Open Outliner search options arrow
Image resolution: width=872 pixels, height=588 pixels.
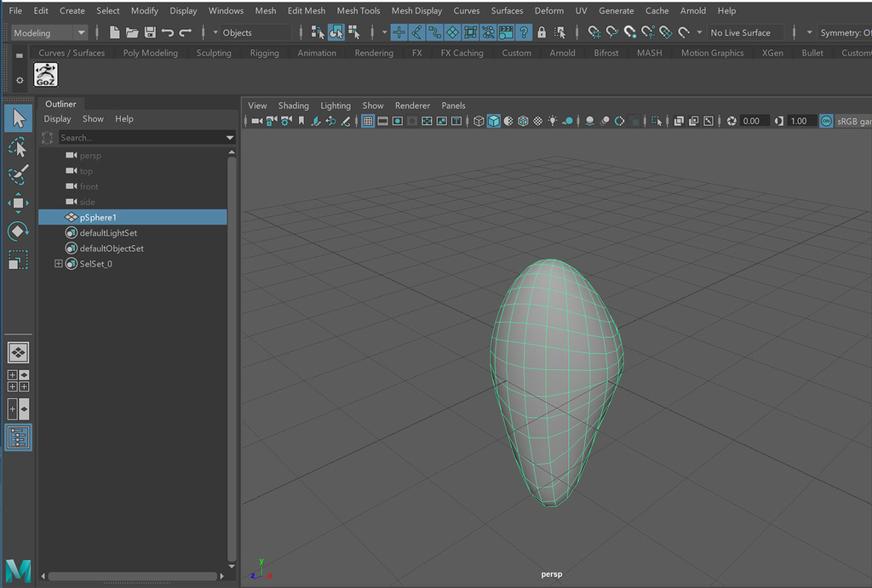pos(230,137)
